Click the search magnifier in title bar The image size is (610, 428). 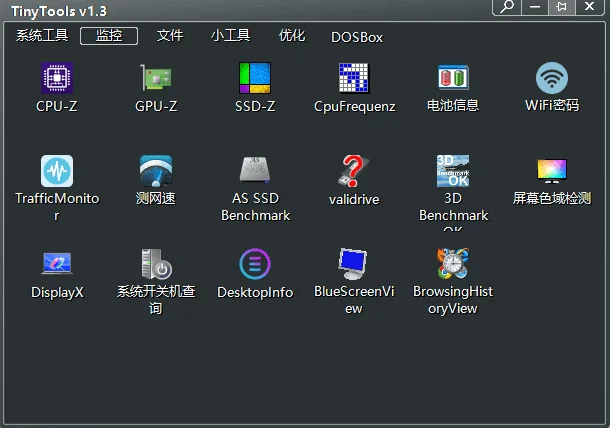[x=507, y=7]
